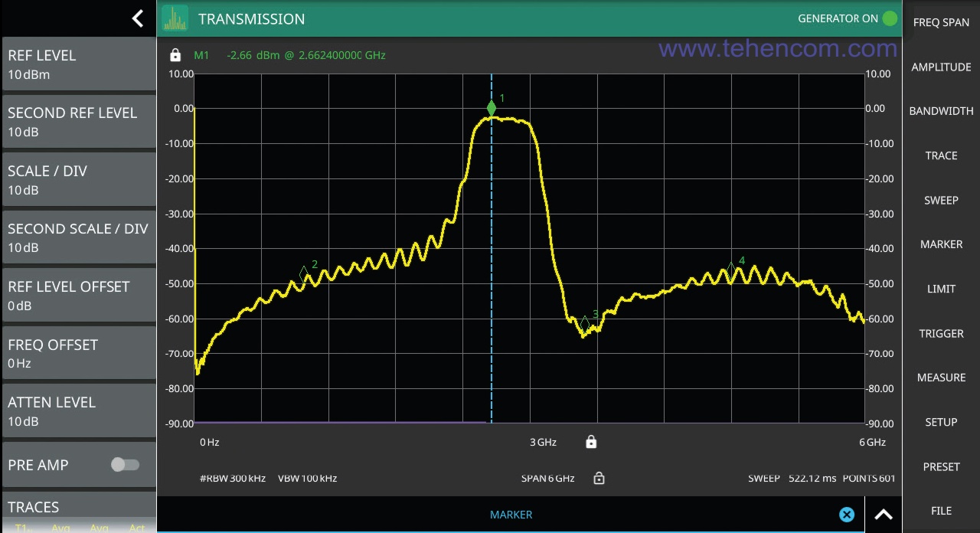
Task: Click the 0 Hz start frequency label
Action: (x=210, y=442)
